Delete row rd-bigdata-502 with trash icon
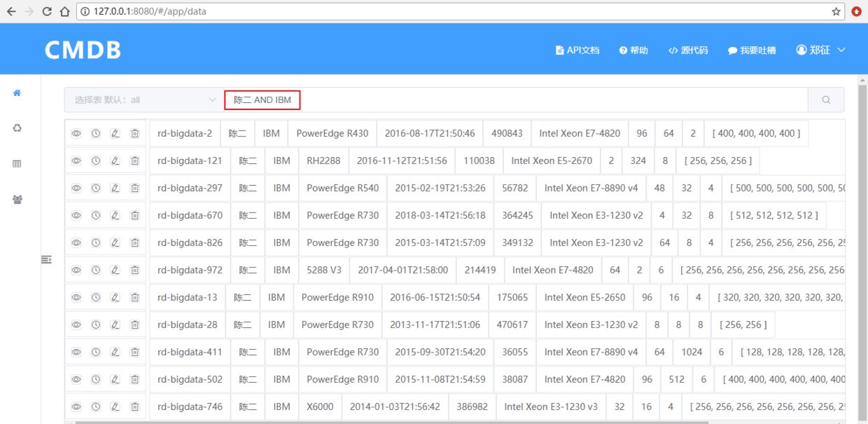 (134, 379)
